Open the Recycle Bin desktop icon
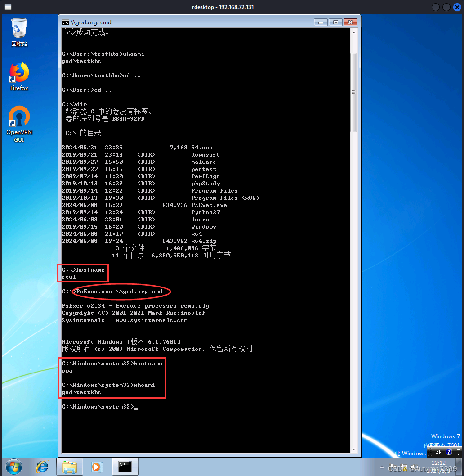The width and height of the screenshot is (464, 476). pyautogui.click(x=19, y=32)
